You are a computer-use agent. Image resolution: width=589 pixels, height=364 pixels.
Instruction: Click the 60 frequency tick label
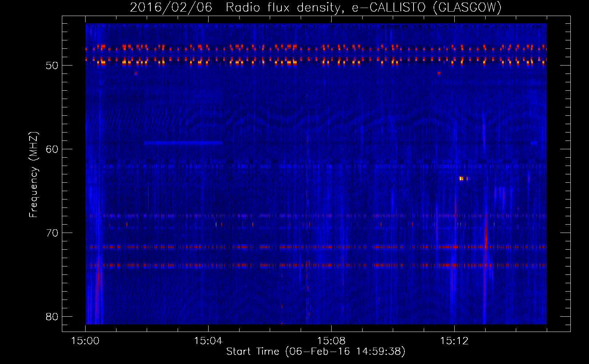(52, 149)
